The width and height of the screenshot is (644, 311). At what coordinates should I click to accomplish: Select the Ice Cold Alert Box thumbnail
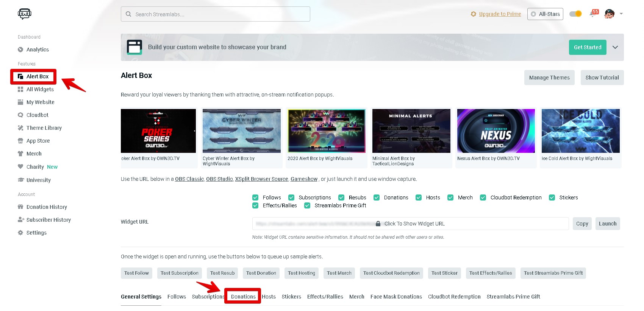tap(581, 131)
